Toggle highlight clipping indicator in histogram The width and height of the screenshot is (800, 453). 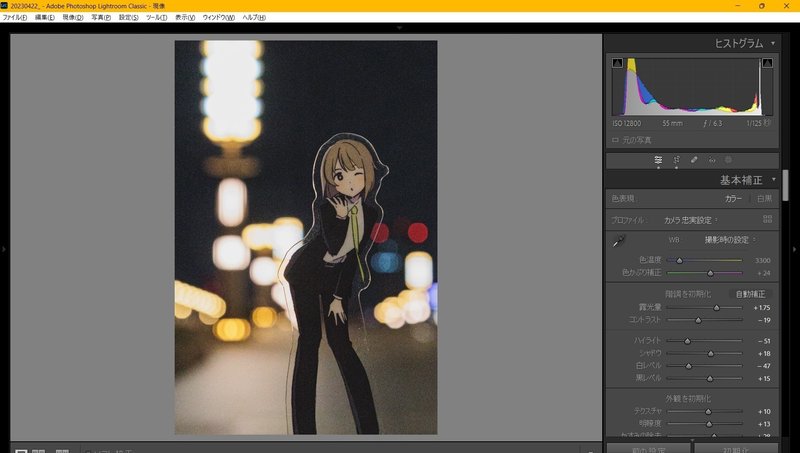tap(767, 63)
